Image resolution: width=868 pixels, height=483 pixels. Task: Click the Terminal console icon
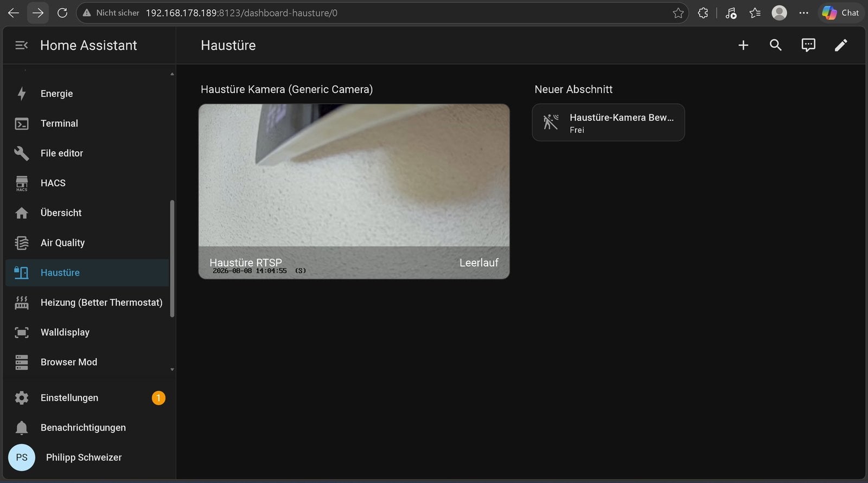tap(22, 124)
